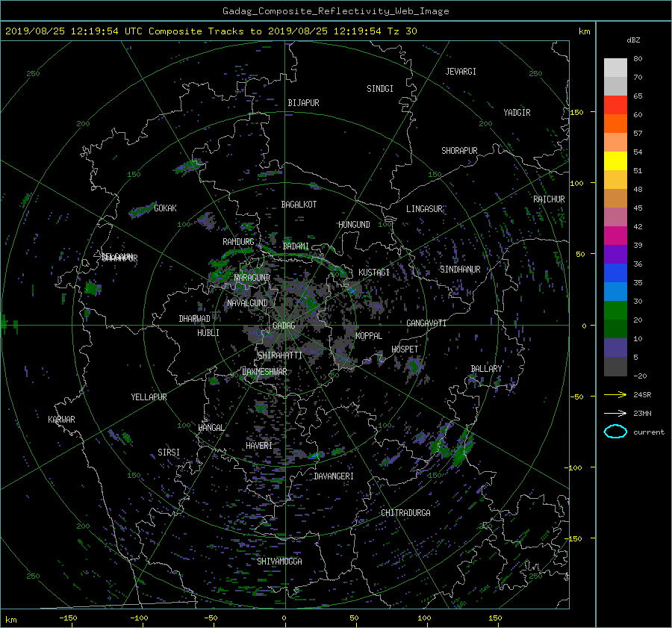
Task: Click the SINDGI city label
Action: pos(380,89)
